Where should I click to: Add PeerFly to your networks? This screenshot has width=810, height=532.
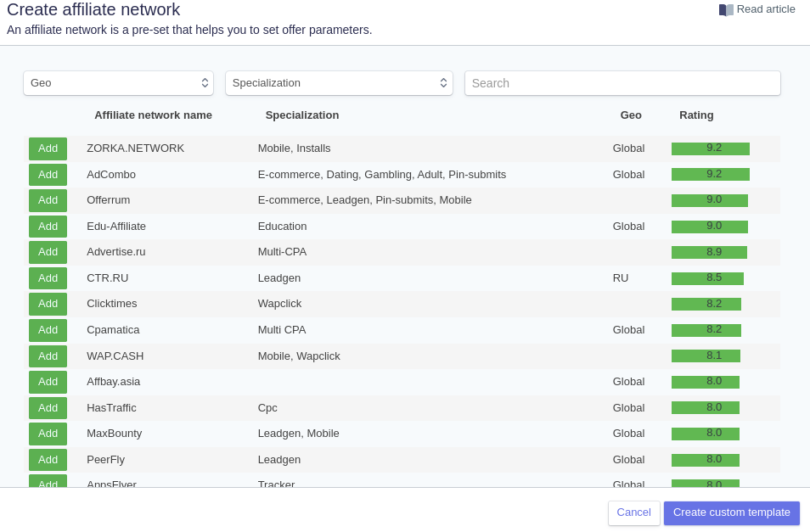48,460
